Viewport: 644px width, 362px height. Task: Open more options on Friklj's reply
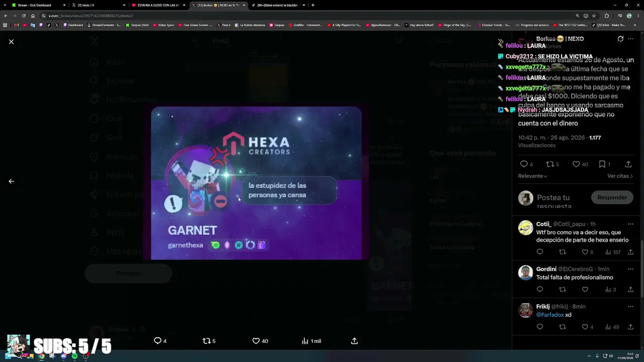(630, 306)
